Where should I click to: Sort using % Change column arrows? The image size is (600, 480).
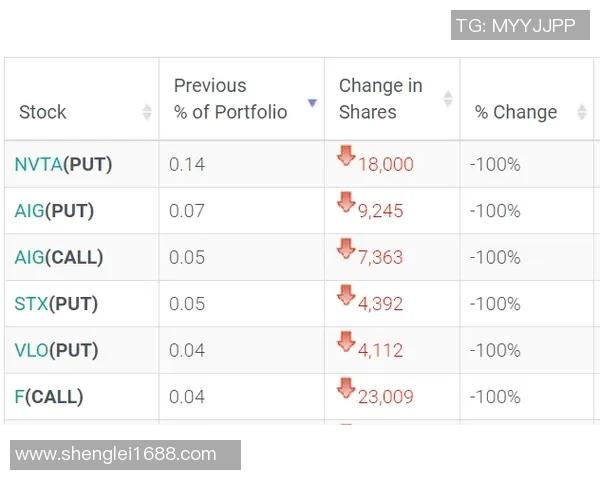582,112
